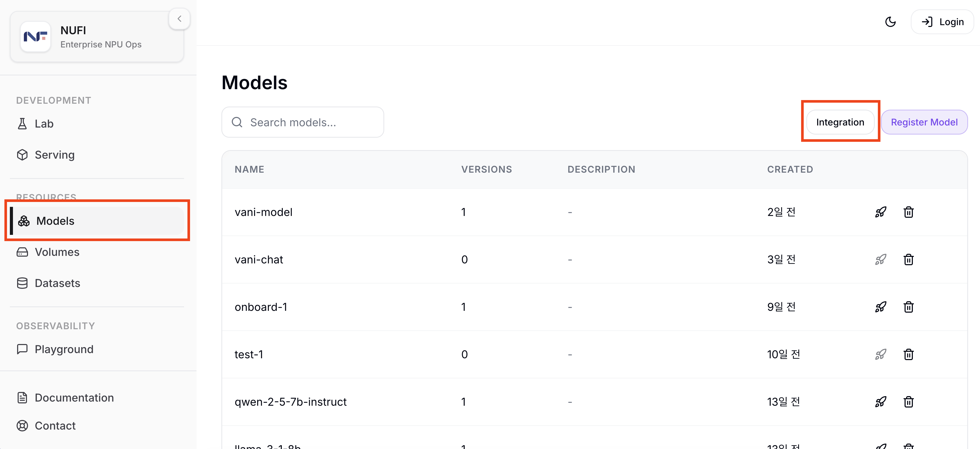
Task: Click the "2일 전" created date for vani-model
Action: coord(781,212)
